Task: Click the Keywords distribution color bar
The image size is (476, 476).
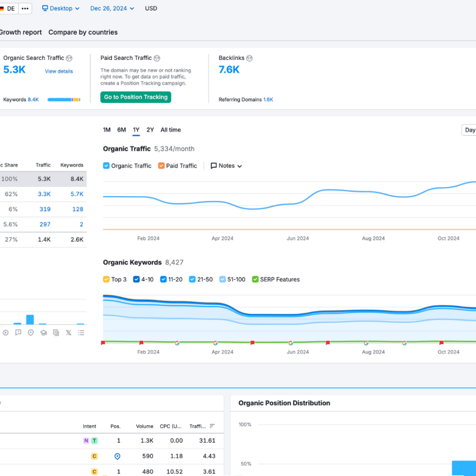Action: coord(64,99)
